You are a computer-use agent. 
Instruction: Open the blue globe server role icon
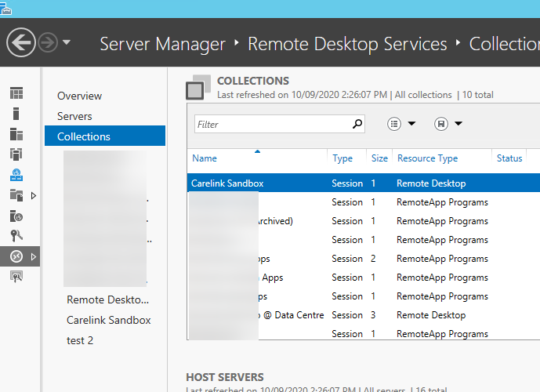[16, 175]
